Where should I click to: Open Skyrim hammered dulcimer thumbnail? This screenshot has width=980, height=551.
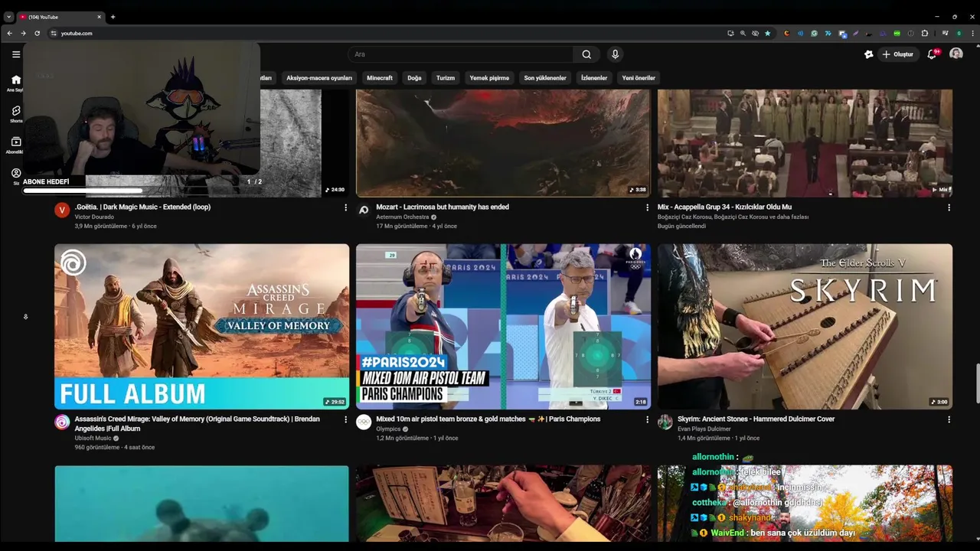[x=805, y=327]
